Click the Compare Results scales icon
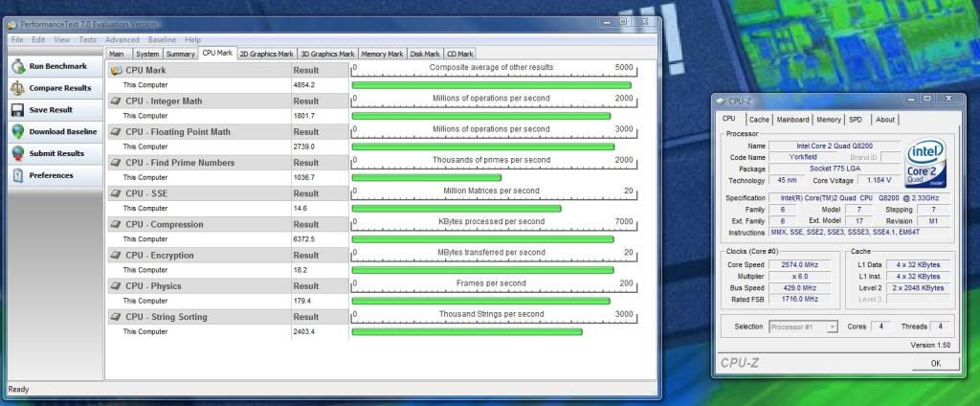 pos(18,88)
